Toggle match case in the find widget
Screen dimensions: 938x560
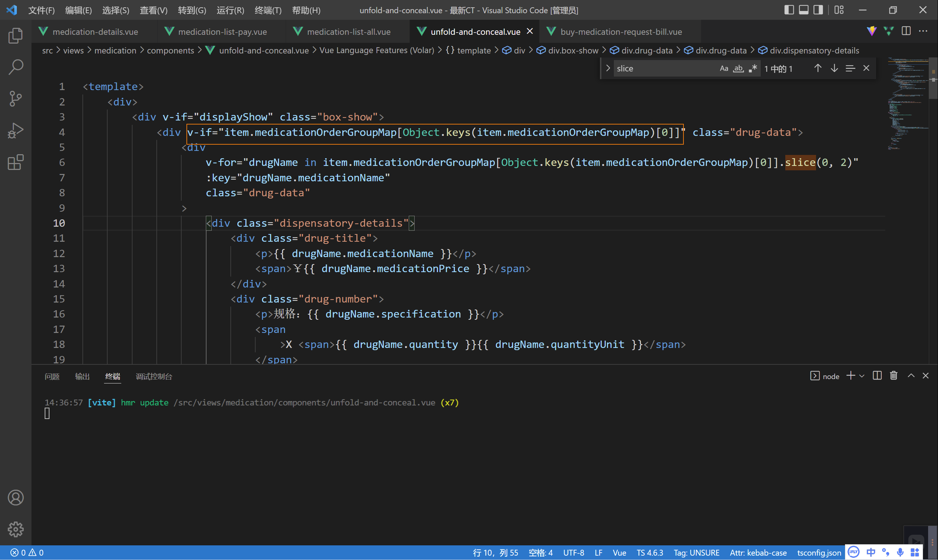(x=724, y=68)
